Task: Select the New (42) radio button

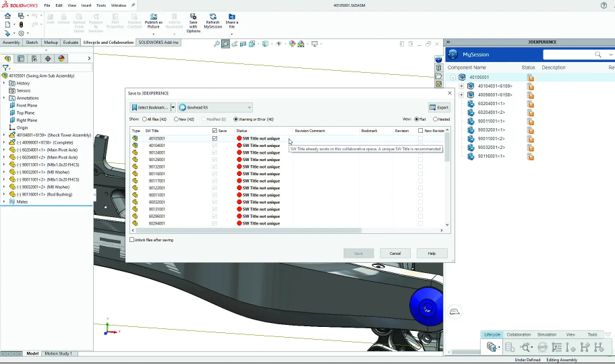Action: coord(176,119)
